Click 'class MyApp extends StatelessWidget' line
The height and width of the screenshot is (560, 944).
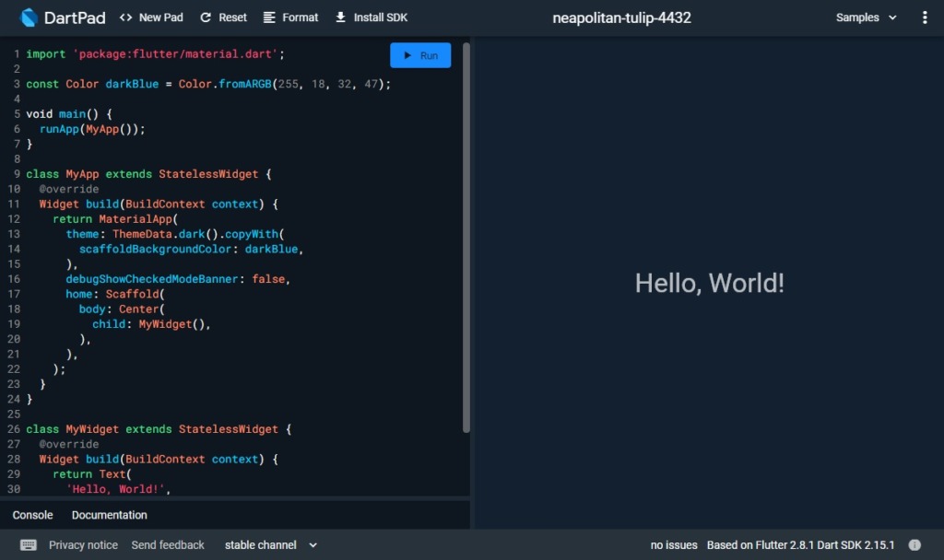click(148, 174)
